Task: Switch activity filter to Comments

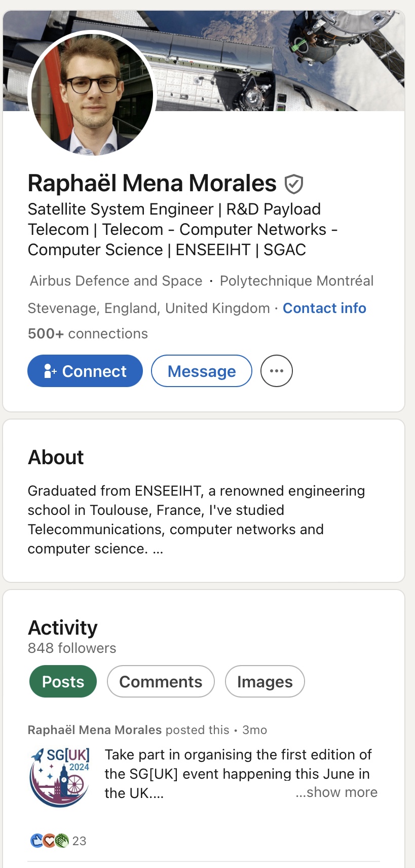Action: 161,682
